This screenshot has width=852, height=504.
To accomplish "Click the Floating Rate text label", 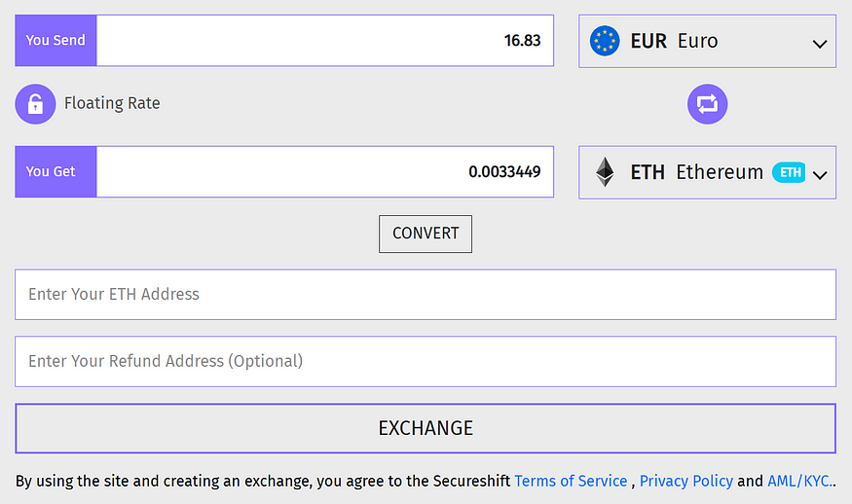I will [112, 103].
